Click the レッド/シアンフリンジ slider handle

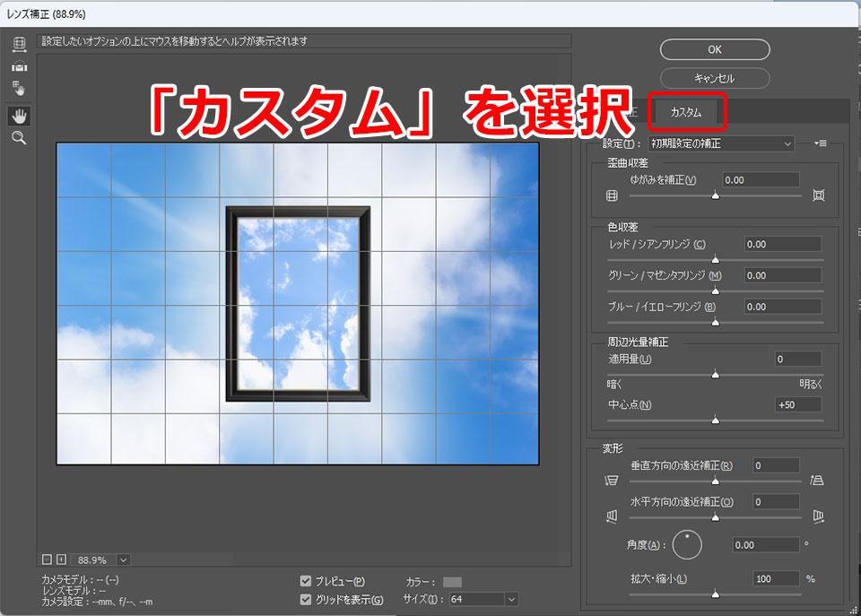pyautogui.click(x=716, y=260)
